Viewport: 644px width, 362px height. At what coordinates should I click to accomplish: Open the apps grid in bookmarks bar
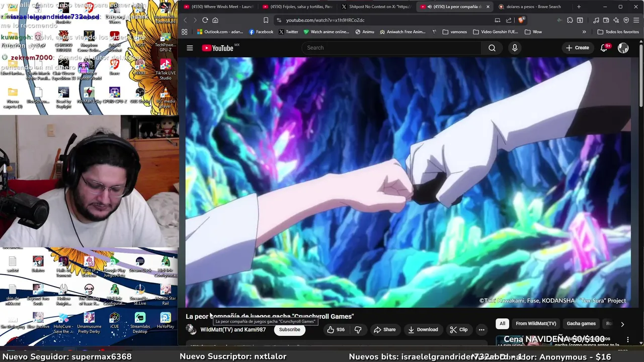pyautogui.click(x=185, y=32)
